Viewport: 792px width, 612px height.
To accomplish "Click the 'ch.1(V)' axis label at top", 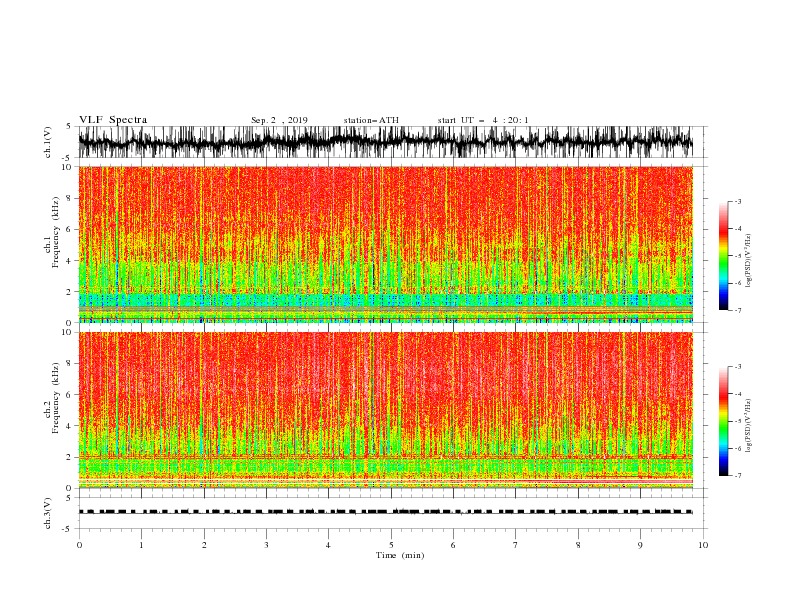I will (x=48, y=142).
